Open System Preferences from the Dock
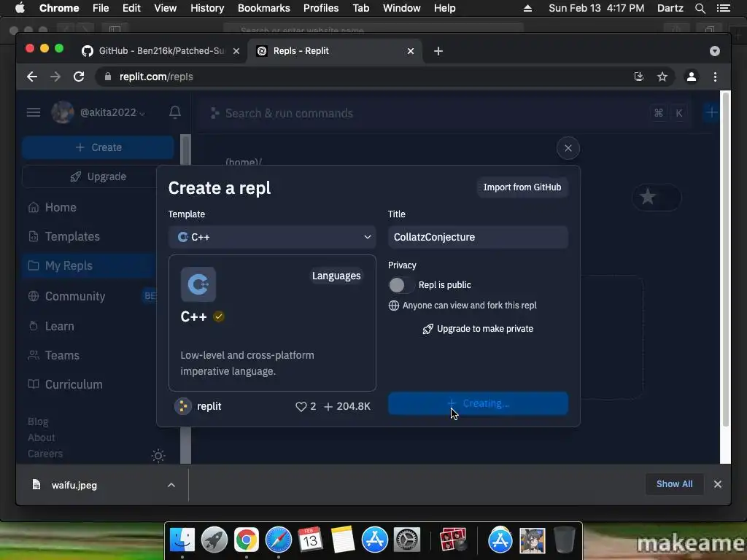 [x=407, y=540]
